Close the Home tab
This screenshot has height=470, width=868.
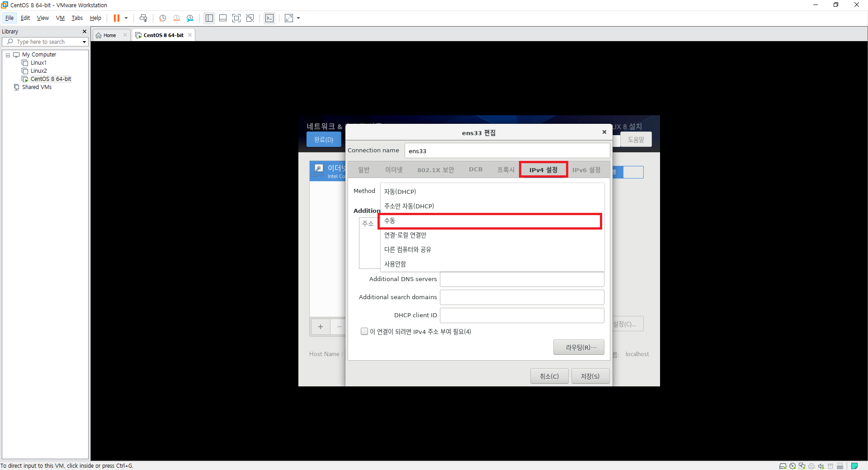pos(125,35)
